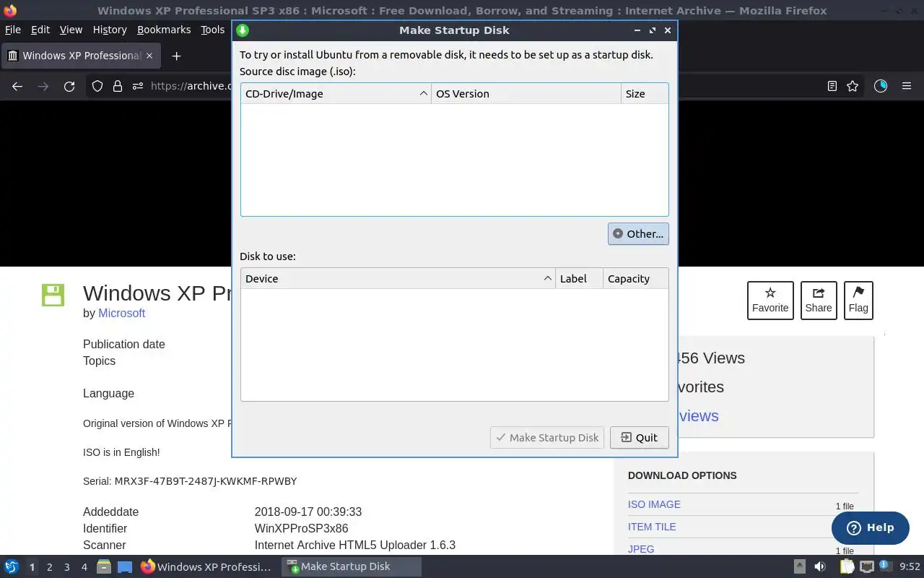
Task: Click the Size column header
Action: coord(645,94)
